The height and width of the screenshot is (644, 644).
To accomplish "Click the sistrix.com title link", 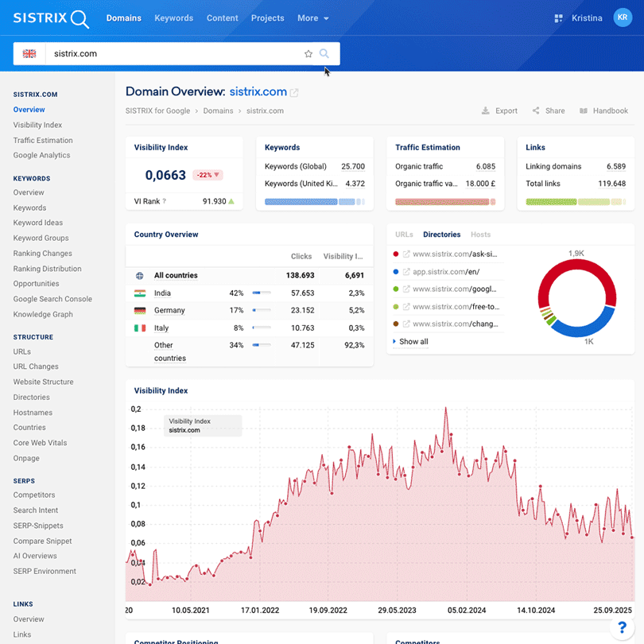I will (x=258, y=91).
